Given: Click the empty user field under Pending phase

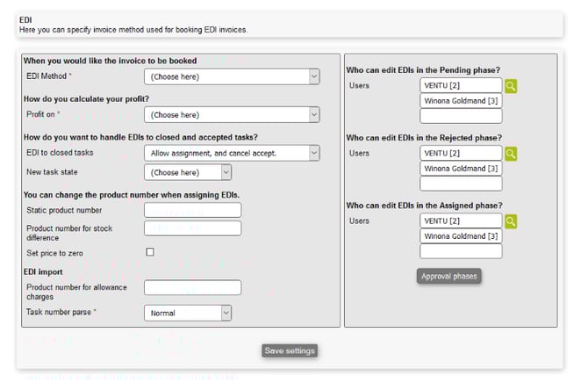Looking at the screenshot, I should point(461,116).
